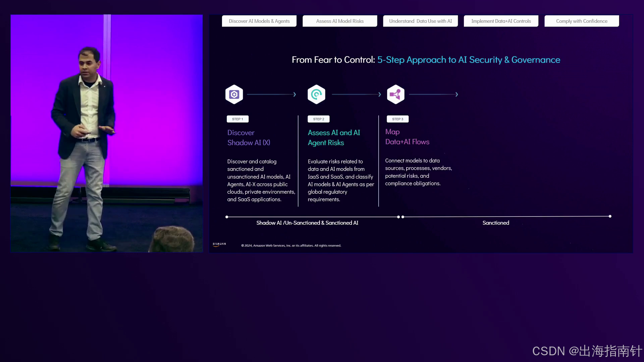
Task: Click the small logo beside the copyright notice
Action: 219,244
